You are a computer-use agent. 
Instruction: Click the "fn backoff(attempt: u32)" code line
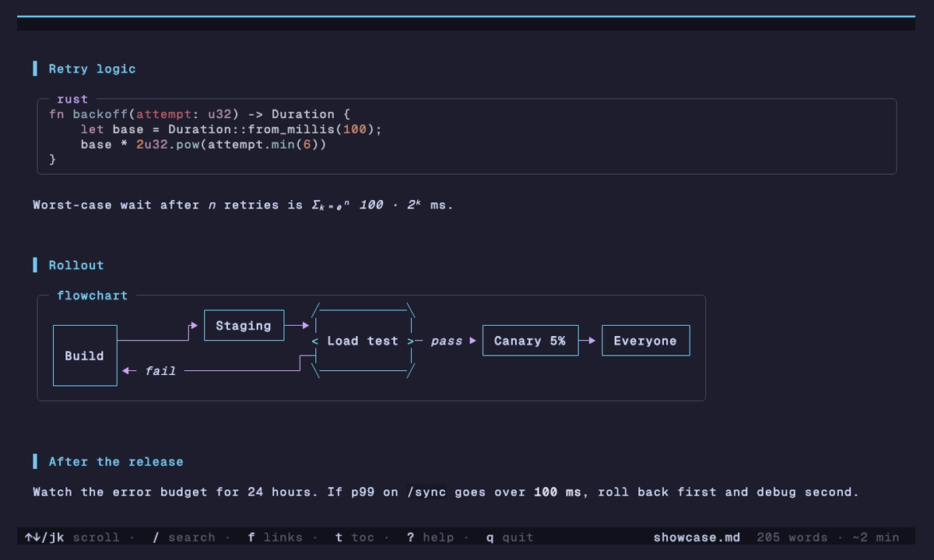click(200, 114)
